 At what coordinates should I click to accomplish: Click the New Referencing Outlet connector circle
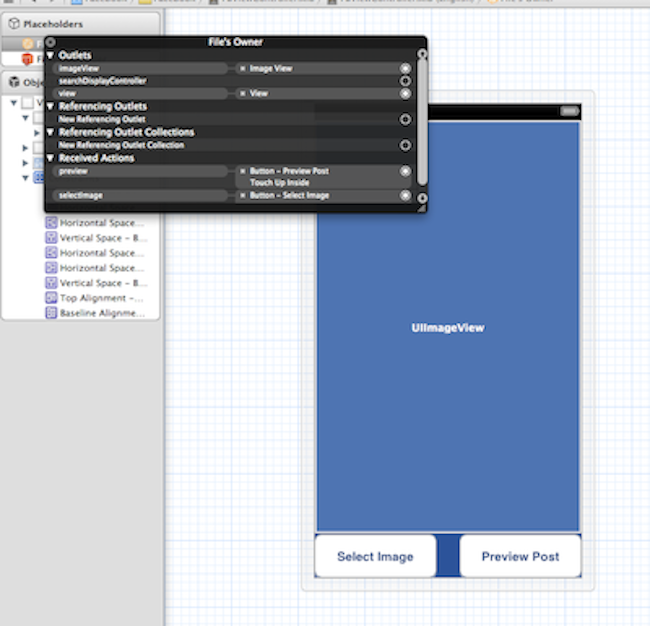point(405,119)
